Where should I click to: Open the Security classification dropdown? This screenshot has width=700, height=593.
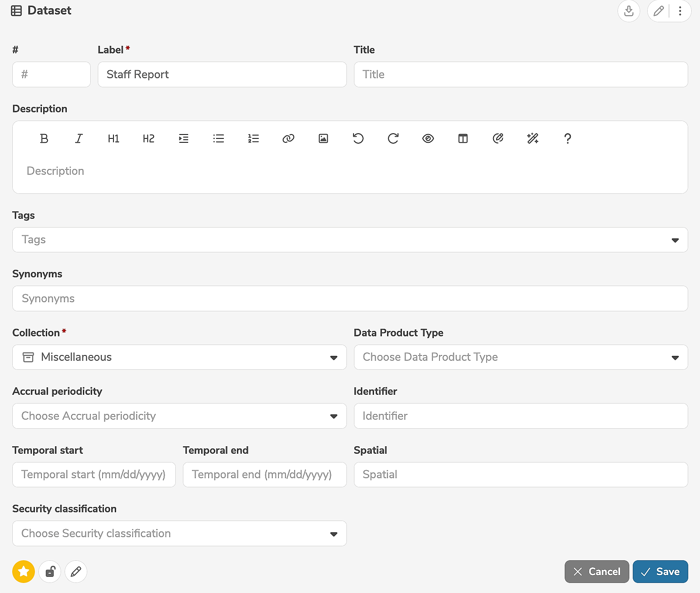pos(179,533)
